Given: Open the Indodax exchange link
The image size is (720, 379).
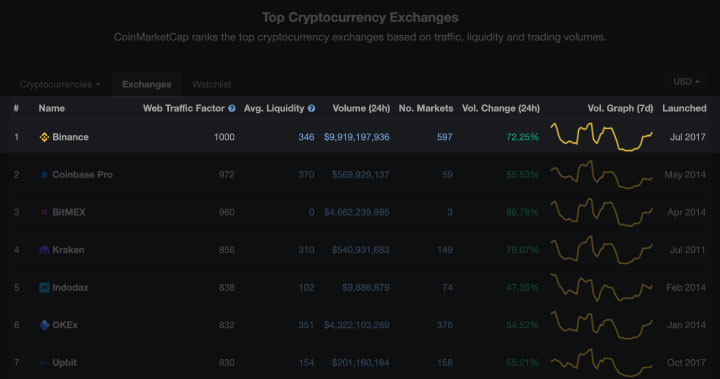Looking at the screenshot, I should point(70,288).
